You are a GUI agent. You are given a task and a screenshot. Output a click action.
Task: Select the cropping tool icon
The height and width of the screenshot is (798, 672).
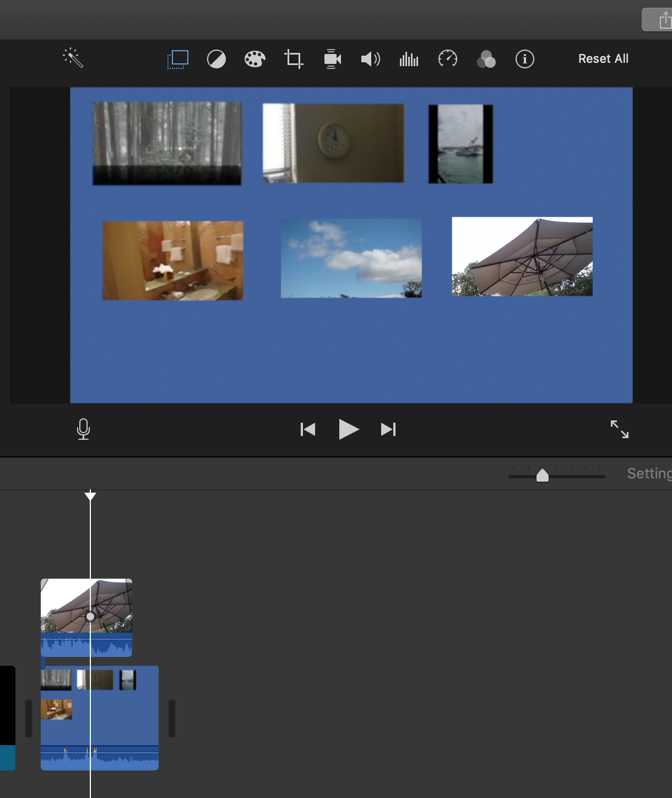294,59
